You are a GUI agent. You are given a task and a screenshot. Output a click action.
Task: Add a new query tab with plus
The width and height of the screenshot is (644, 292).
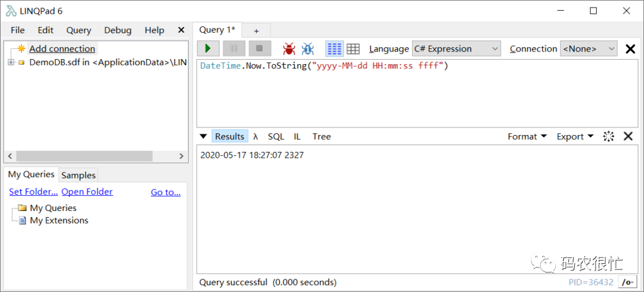click(x=257, y=31)
